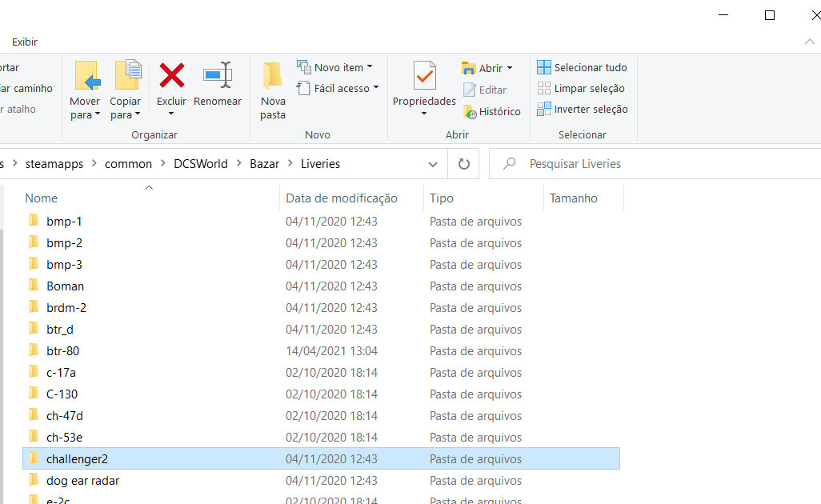Screen dimensions: 821x504
Task: Navigate to DCSWorld in the breadcrumb
Action: [201, 164]
